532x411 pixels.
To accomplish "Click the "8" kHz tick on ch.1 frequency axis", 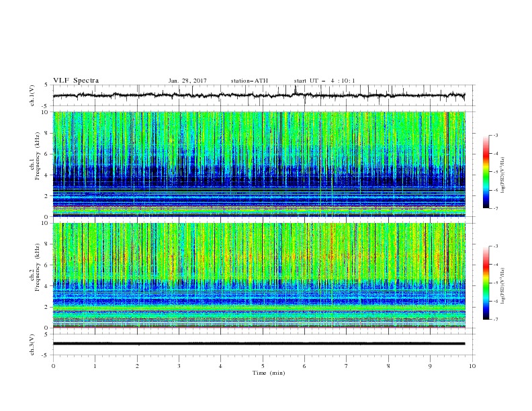I will (x=47, y=133).
